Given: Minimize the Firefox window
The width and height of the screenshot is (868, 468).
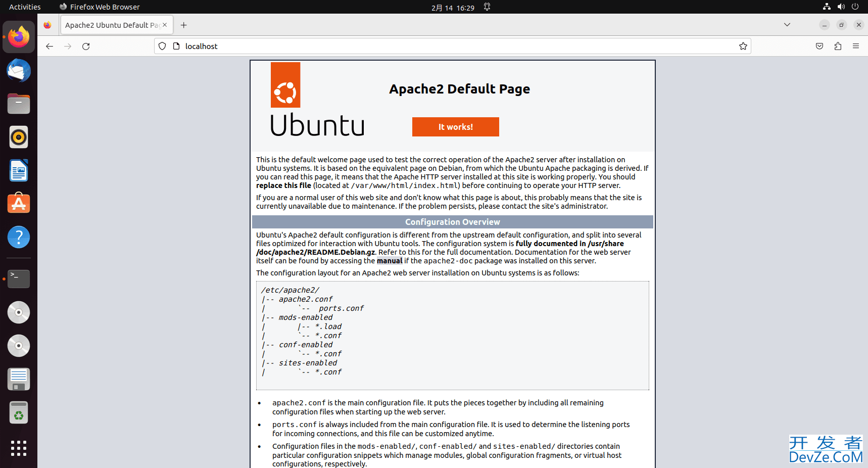Looking at the screenshot, I should click(x=824, y=25).
